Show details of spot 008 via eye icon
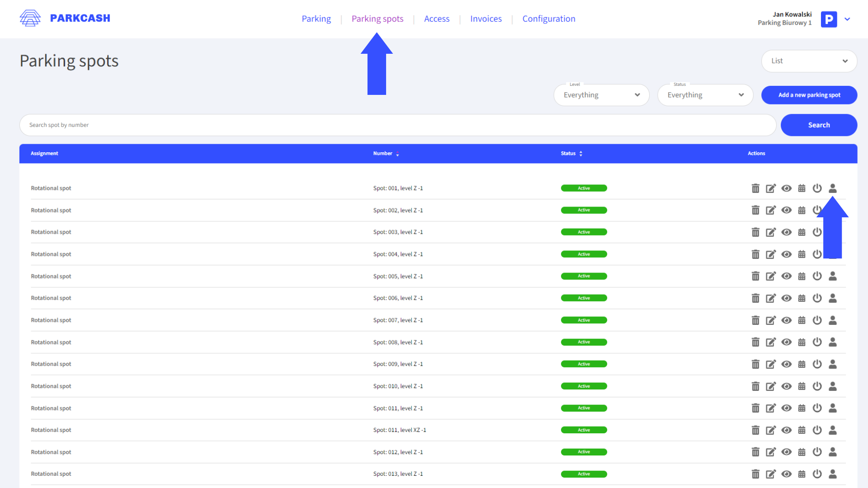 [x=787, y=342]
